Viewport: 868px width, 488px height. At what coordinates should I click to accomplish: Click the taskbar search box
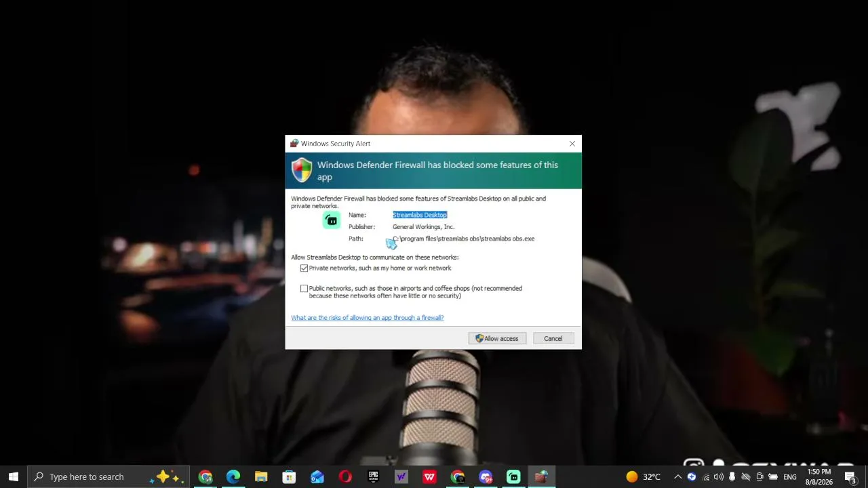108,476
